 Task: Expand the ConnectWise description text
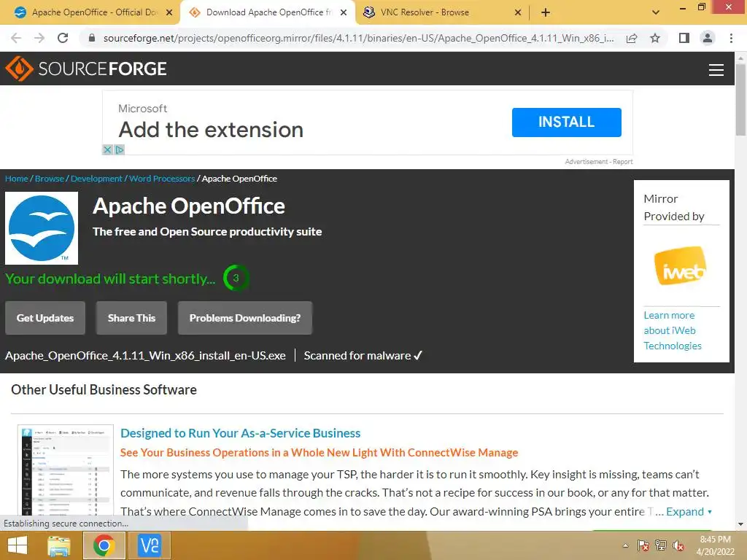click(x=689, y=511)
